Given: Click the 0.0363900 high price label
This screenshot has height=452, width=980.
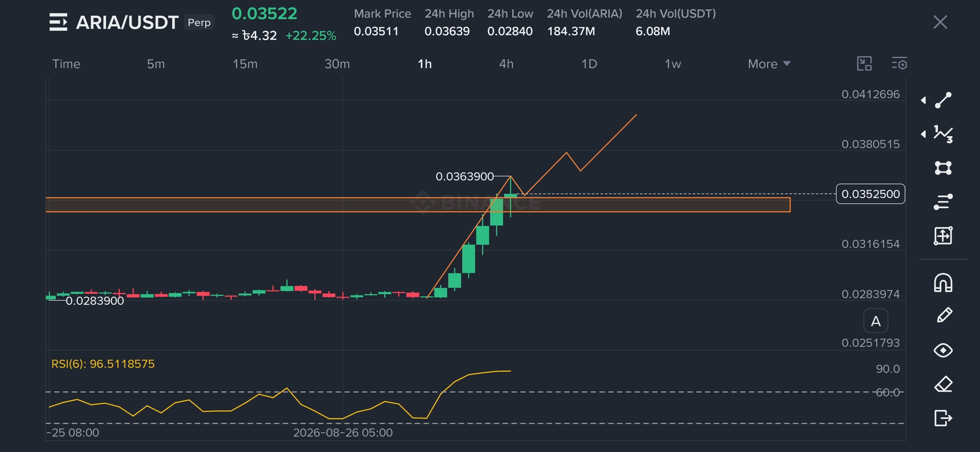Looking at the screenshot, I should pyautogui.click(x=465, y=176).
